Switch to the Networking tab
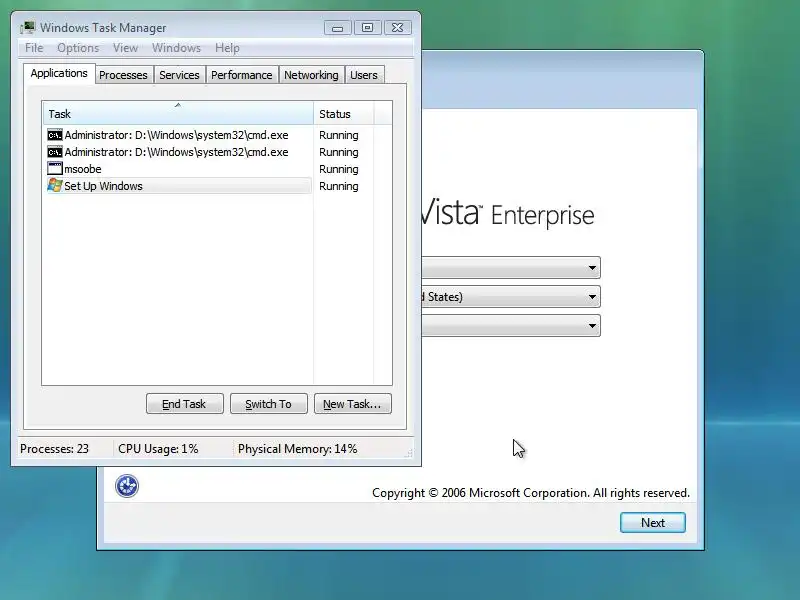This screenshot has height=600, width=800. (x=311, y=75)
